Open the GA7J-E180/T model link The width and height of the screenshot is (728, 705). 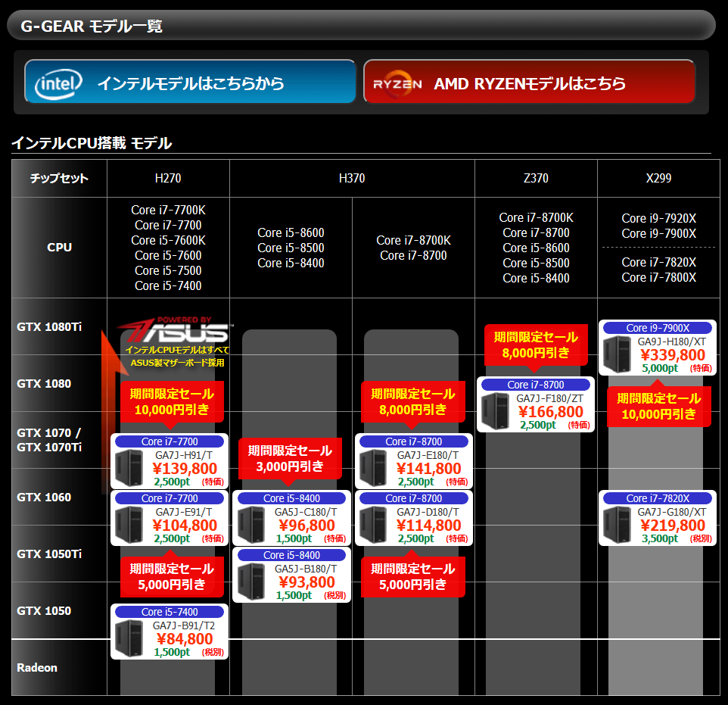(x=428, y=455)
